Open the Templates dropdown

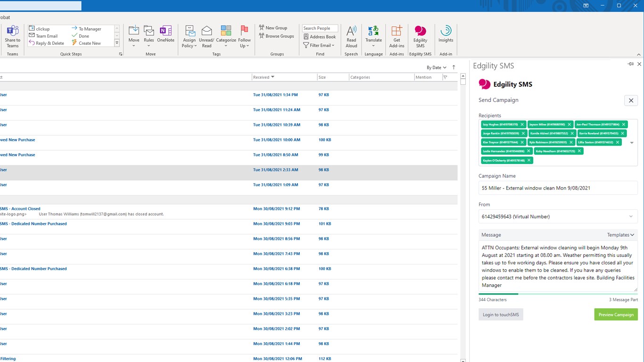[x=620, y=235]
